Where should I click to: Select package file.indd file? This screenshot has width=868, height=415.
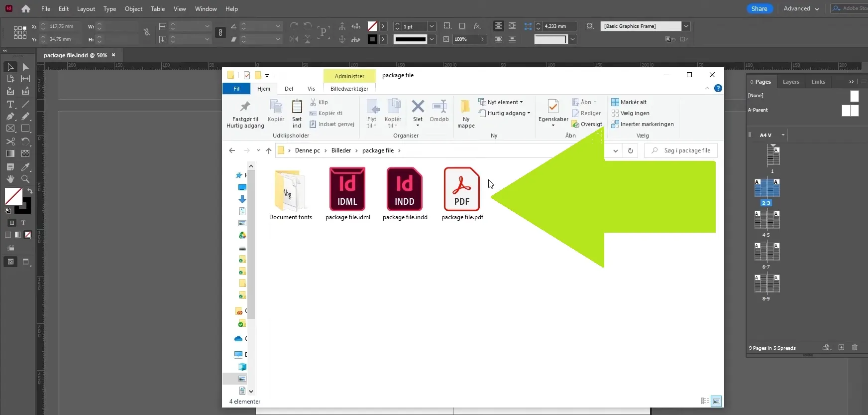click(405, 194)
